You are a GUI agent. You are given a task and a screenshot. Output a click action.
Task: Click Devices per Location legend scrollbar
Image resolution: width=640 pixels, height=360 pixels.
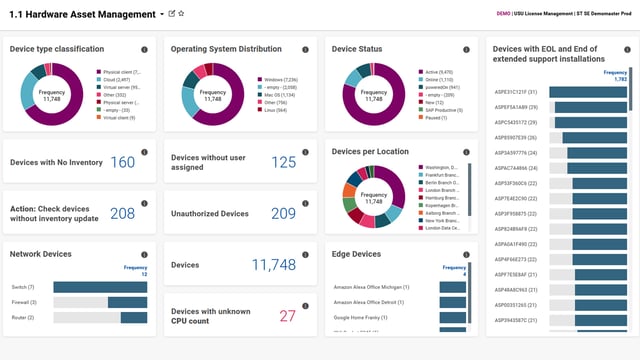pyautogui.click(x=469, y=189)
